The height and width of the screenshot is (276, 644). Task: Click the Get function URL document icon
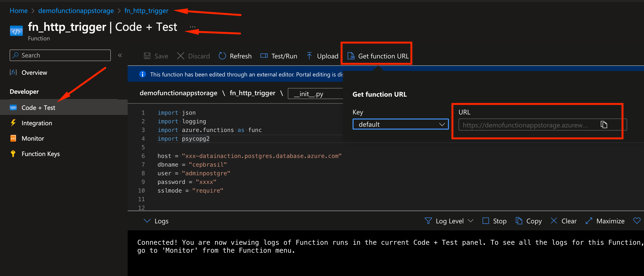pyautogui.click(x=351, y=56)
